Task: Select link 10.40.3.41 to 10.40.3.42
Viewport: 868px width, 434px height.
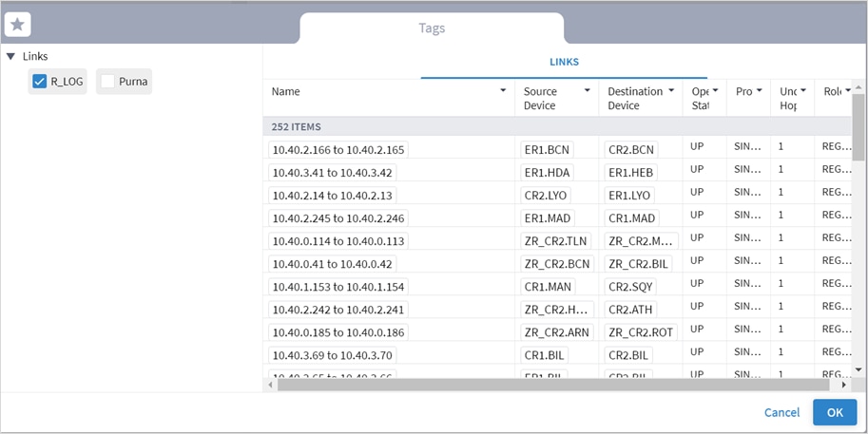Action: [x=332, y=173]
